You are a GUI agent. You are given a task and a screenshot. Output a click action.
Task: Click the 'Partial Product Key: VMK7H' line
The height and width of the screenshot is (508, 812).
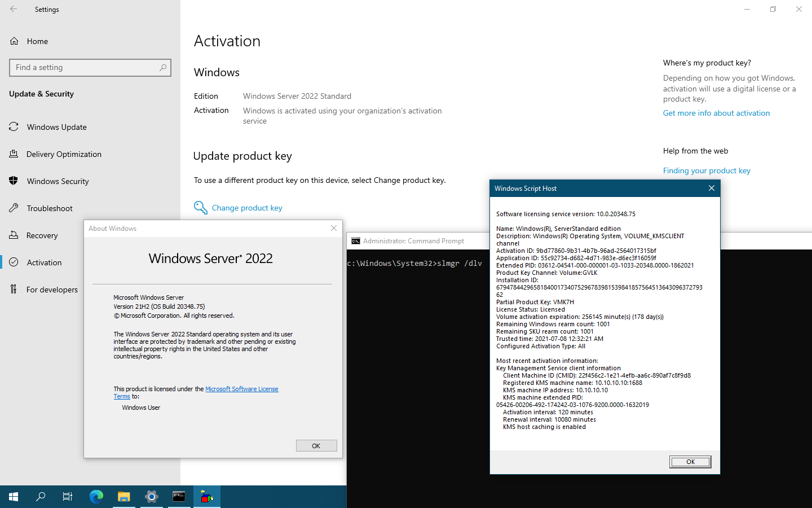tap(535, 302)
